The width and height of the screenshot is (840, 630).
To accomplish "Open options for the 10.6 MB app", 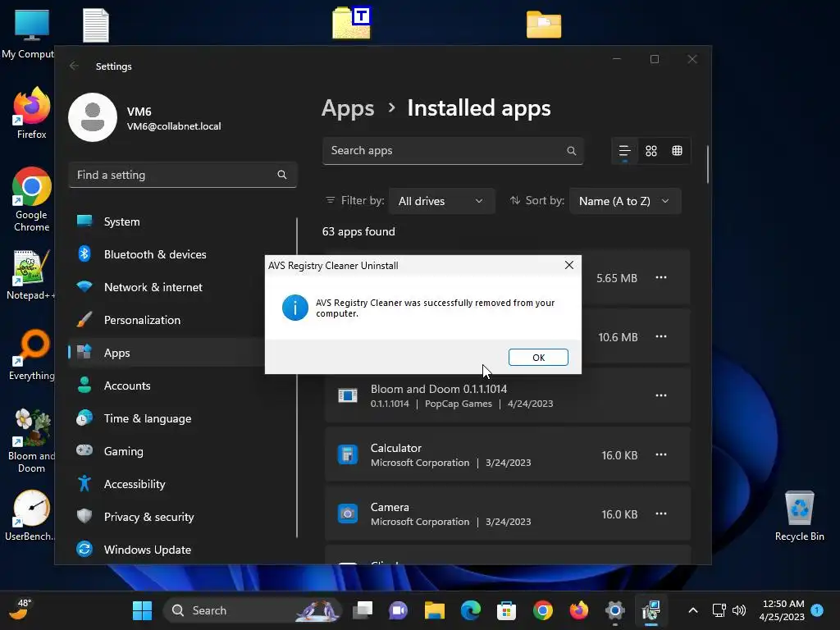I will pyautogui.click(x=661, y=336).
